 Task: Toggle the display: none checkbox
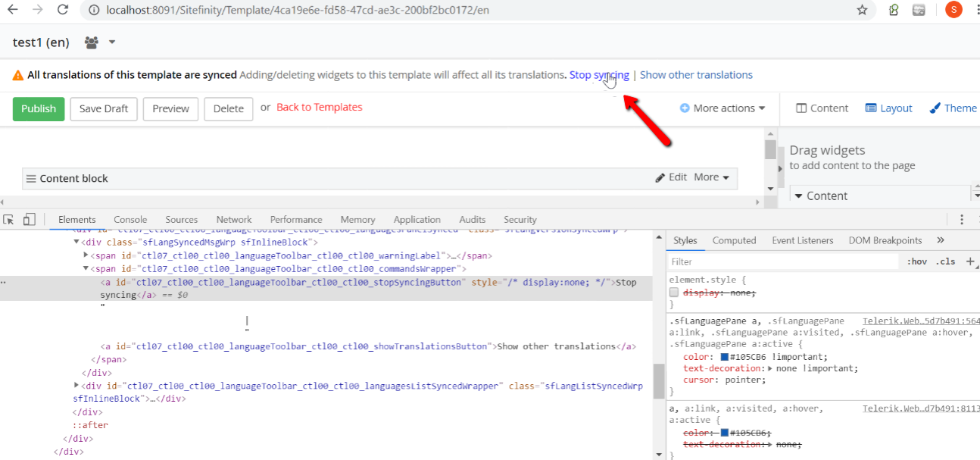tap(674, 293)
